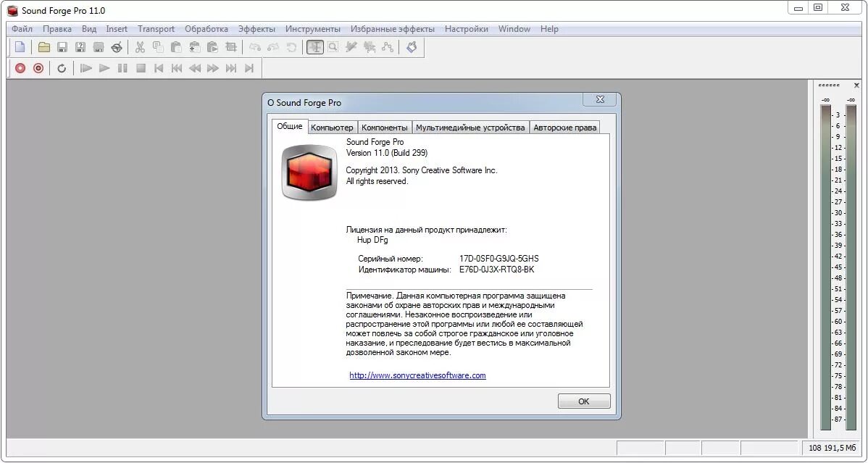Click the left channel peak meter
868x463 pixels.
pos(825,267)
